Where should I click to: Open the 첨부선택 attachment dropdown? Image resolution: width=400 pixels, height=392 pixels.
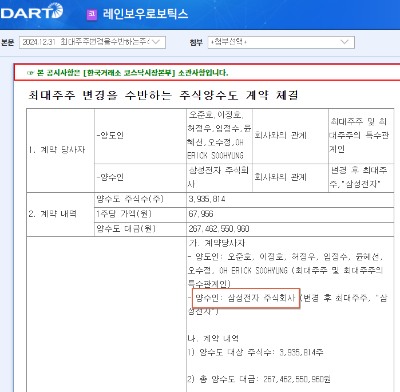click(281, 42)
